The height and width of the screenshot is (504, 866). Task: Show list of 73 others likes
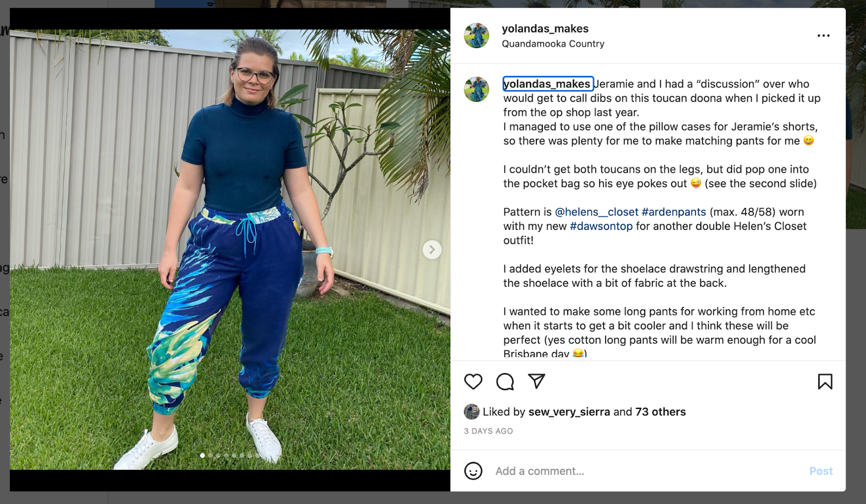660,412
